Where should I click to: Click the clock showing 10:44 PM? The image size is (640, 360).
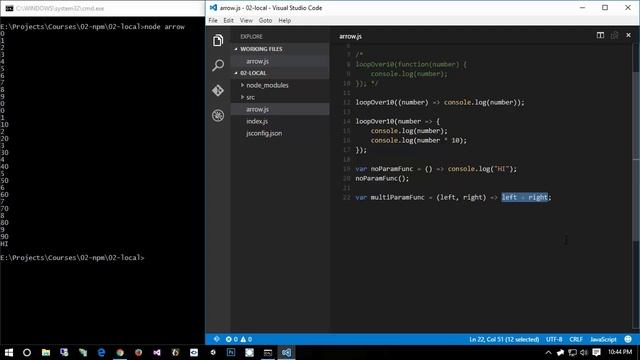(620, 352)
